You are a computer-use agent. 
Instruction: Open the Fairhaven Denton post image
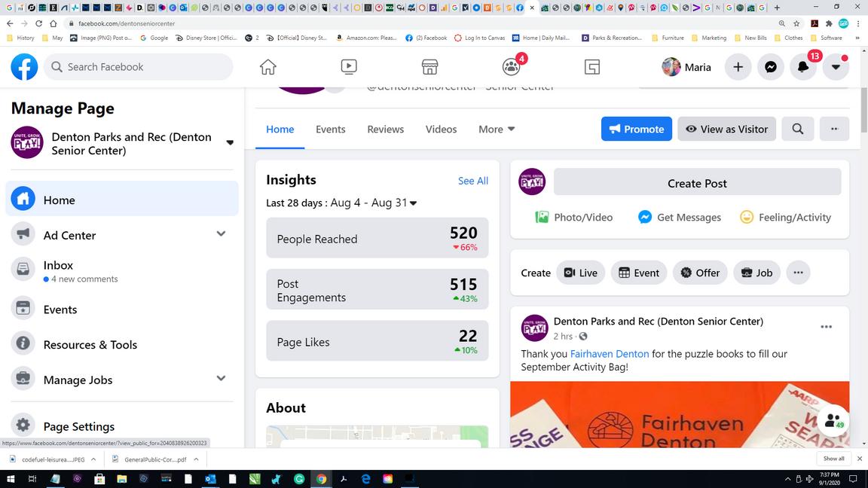pyautogui.click(x=680, y=414)
